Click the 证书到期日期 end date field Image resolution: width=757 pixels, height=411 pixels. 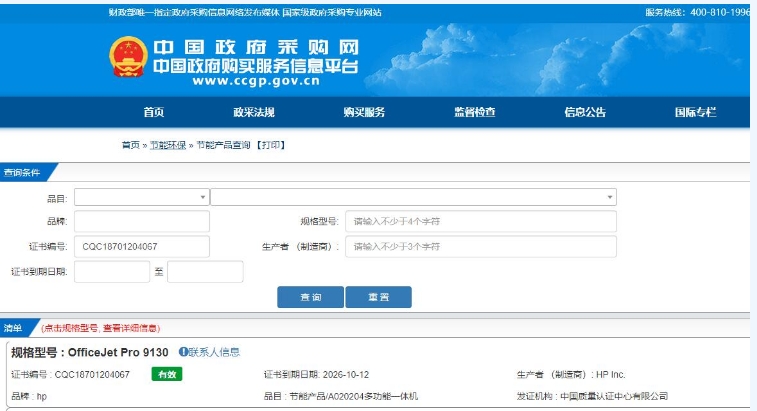205,271
